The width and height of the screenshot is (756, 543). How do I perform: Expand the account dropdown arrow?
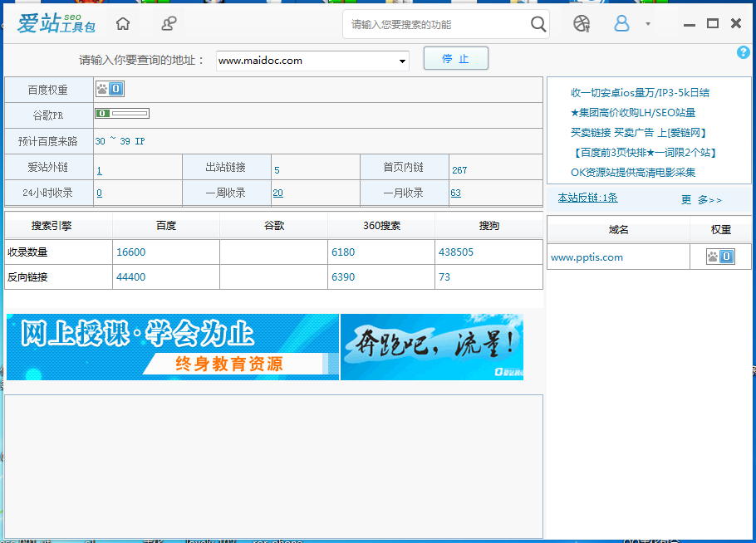click(648, 23)
